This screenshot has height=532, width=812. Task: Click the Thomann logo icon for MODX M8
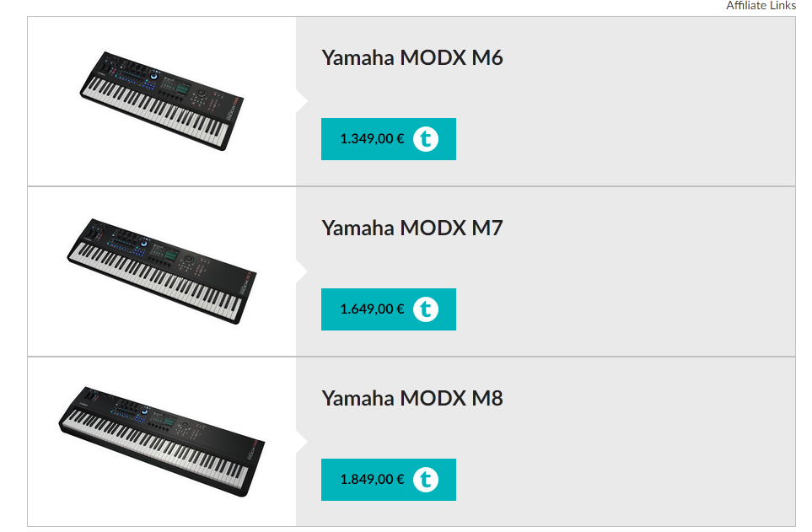[x=426, y=480]
